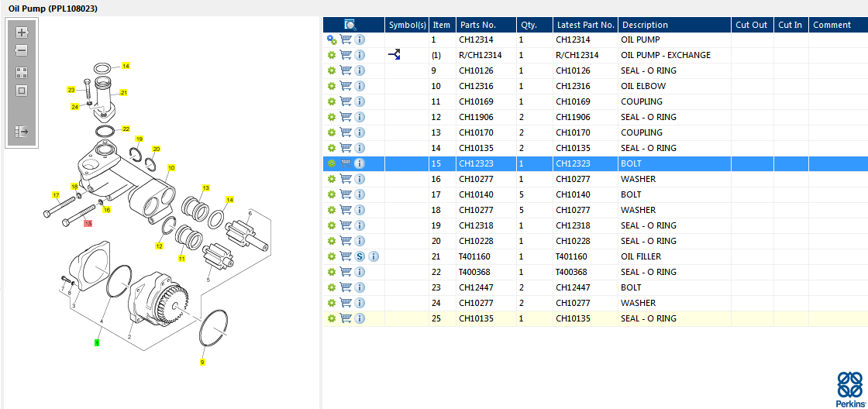The height and width of the screenshot is (409, 868).
Task: Sort by Latest Part No. column header
Action: pyautogui.click(x=586, y=25)
